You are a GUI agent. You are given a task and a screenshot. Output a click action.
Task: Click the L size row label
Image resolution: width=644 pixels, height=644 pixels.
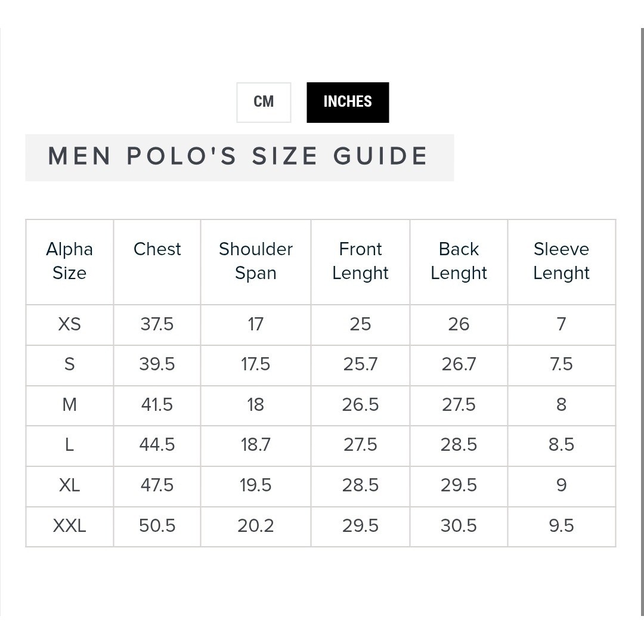click(69, 445)
